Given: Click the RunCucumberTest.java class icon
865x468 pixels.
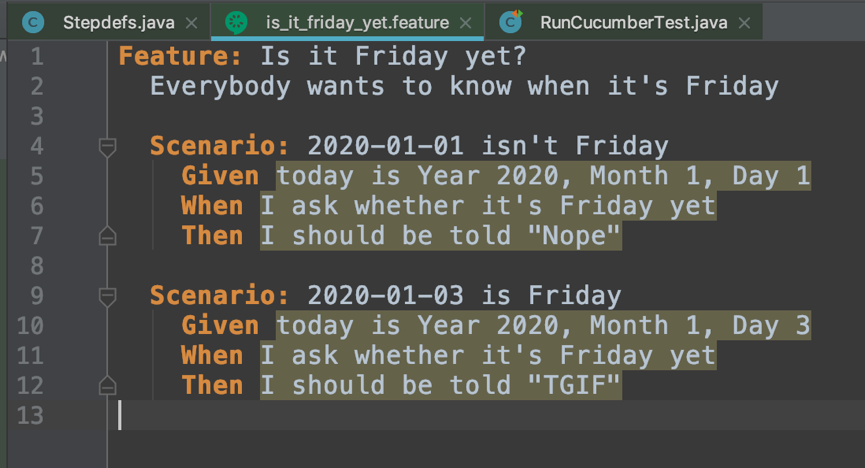Looking at the screenshot, I should click(511, 22).
